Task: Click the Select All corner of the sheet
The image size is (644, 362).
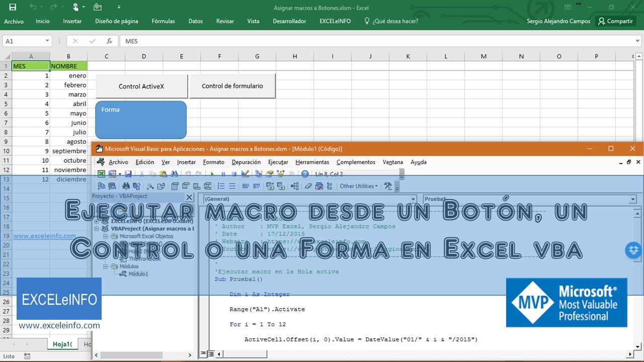Action: point(6,56)
